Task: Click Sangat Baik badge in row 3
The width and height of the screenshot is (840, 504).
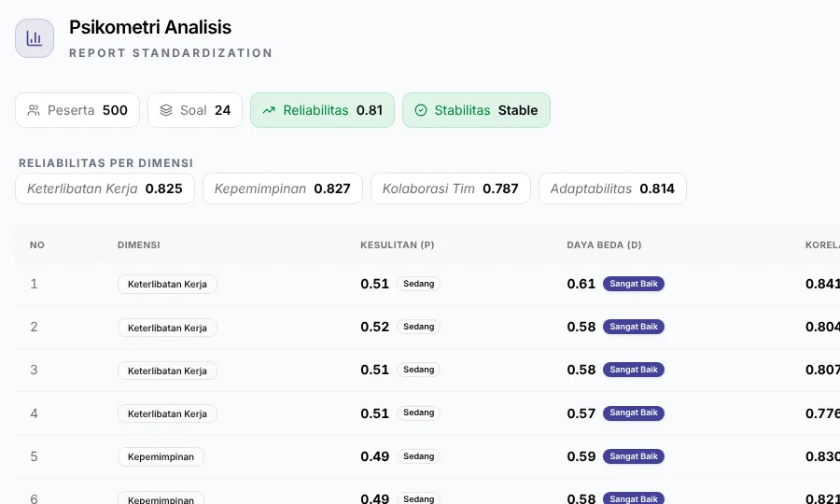Action: [x=634, y=370]
